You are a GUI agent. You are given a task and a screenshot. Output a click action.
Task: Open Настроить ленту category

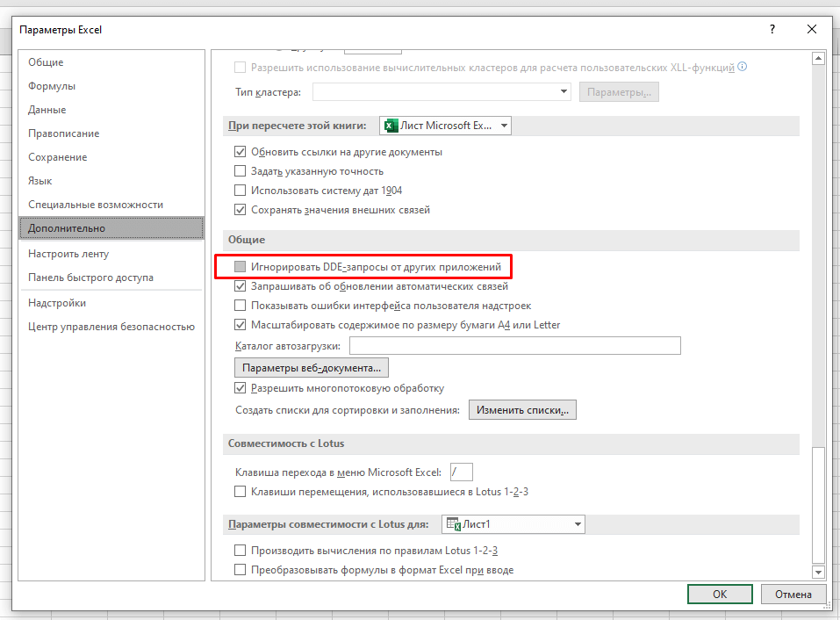point(111,254)
